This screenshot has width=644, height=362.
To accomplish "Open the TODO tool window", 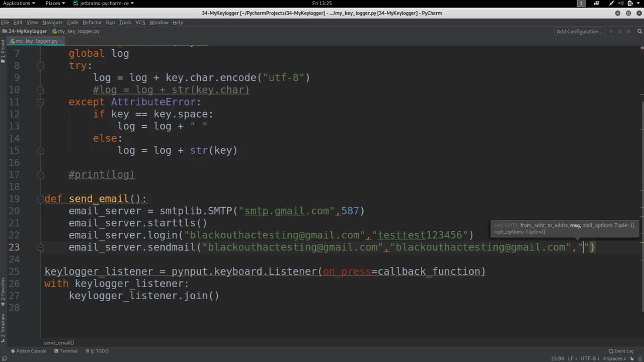I will 97,351.
